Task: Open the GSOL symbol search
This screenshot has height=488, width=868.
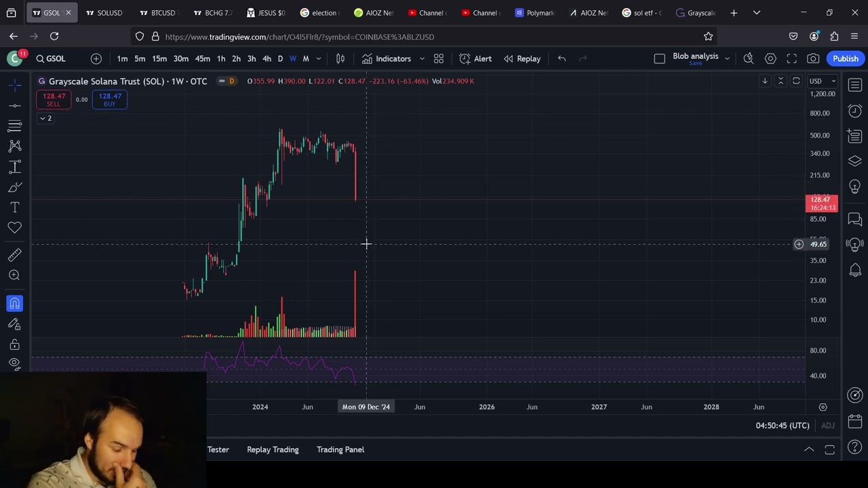Action: [x=51, y=59]
